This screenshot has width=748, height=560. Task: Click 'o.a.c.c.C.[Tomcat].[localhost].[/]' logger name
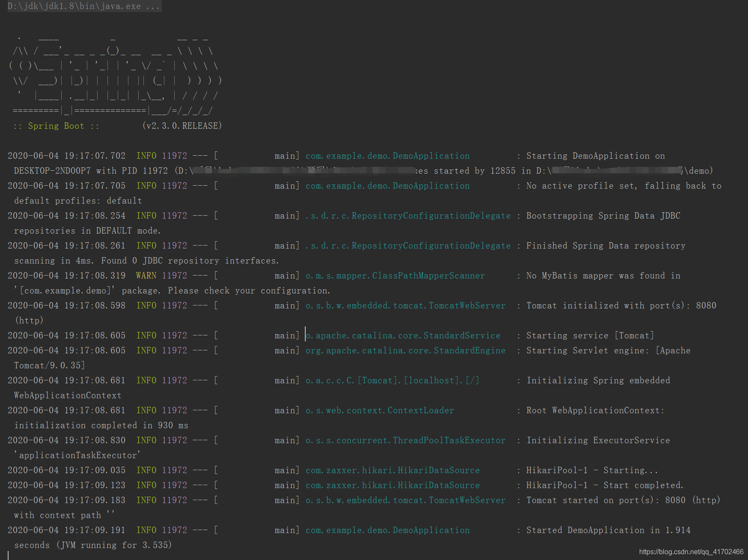393,380
